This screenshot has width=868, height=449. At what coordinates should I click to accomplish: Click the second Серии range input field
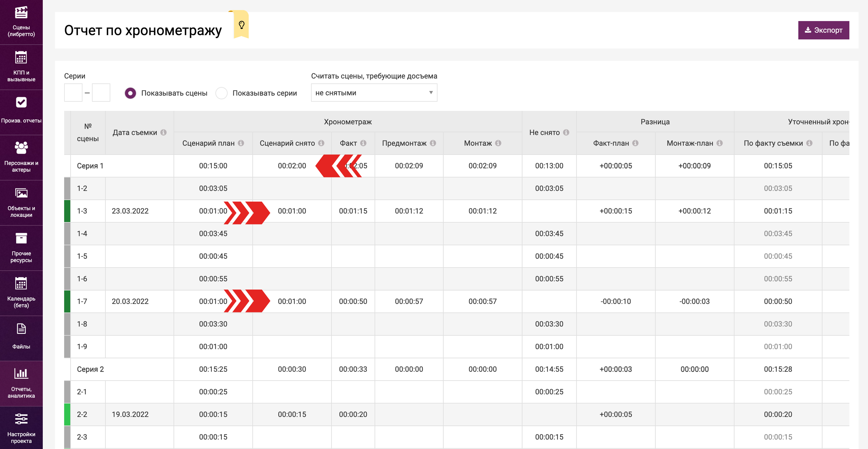101,93
